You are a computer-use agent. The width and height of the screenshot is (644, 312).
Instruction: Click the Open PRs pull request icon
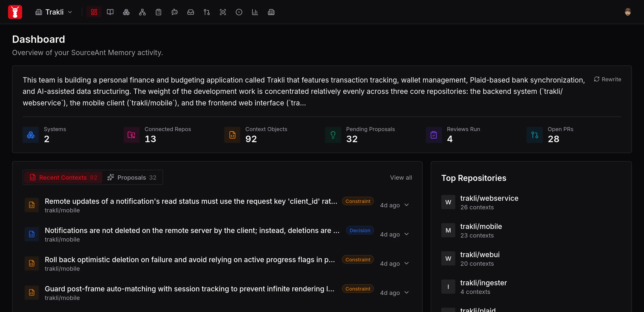click(x=535, y=135)
